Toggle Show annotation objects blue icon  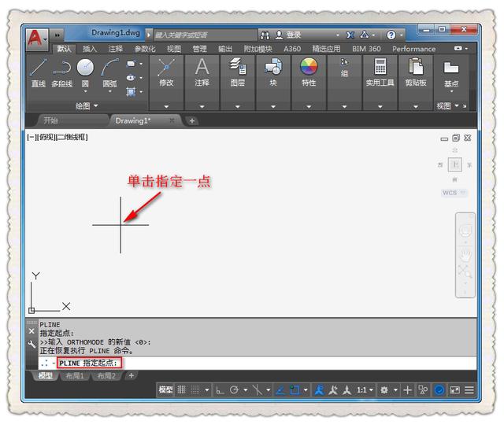319,390
